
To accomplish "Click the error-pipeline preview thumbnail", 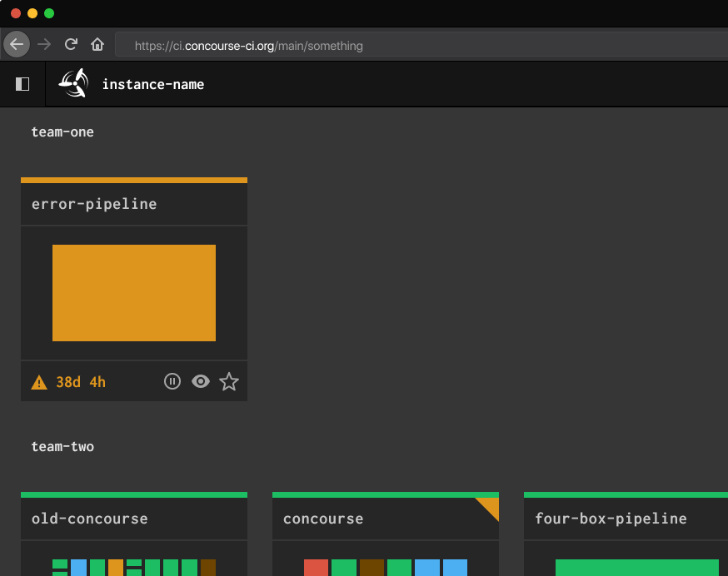I will click(133, 292).
